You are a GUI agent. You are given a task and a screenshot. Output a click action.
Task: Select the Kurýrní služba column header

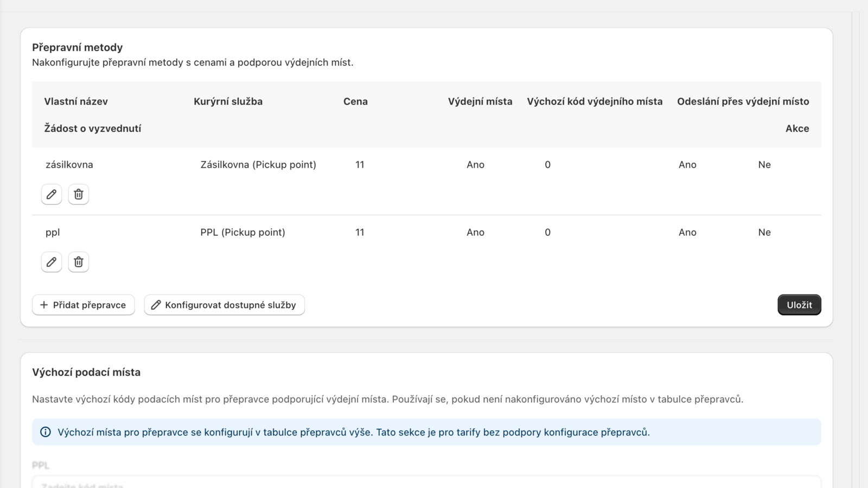pyautogui.click(x=228, y=101)
